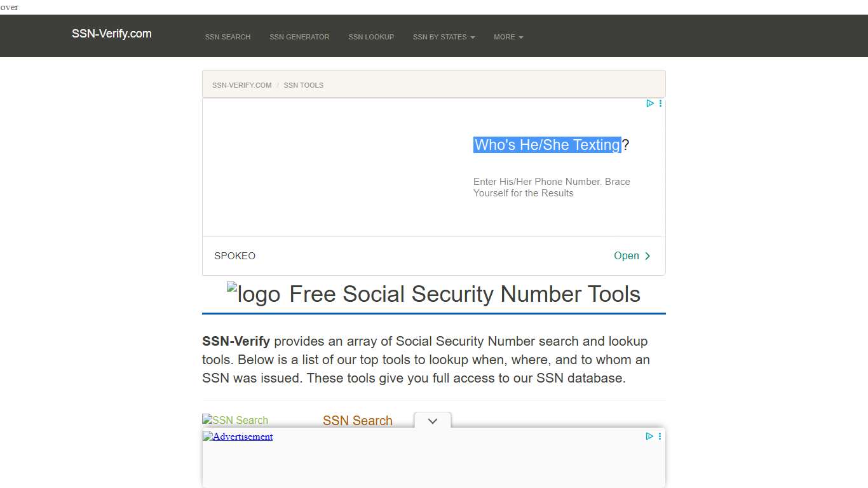Select SSN SEARCH in the navigation bar

[x=227, y=37]
